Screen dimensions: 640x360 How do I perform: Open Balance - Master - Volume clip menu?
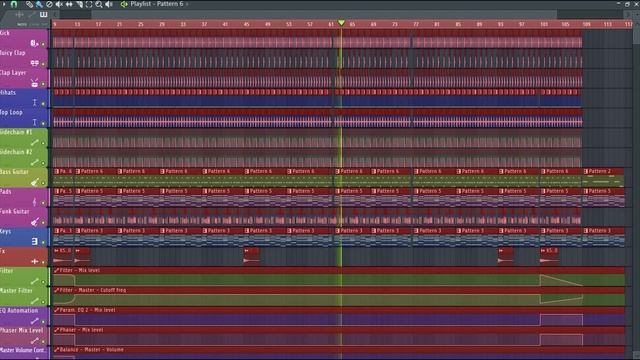click(57, 349)
